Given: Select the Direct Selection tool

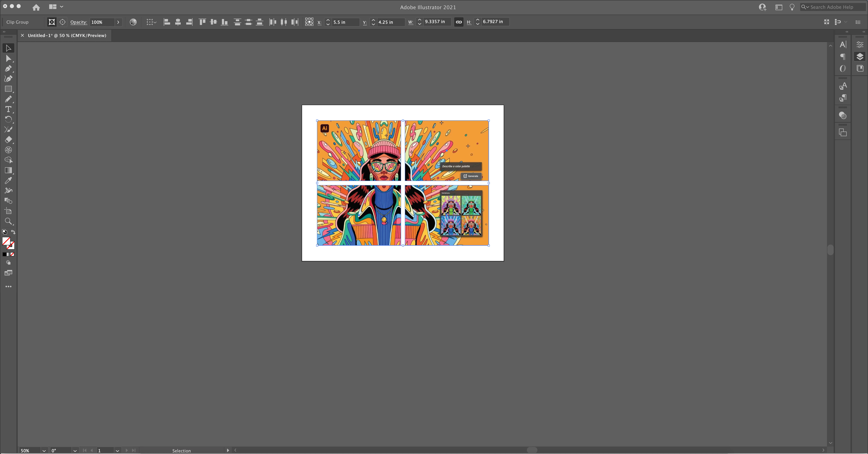Looking at the screenshot, I should pos(8,59).
